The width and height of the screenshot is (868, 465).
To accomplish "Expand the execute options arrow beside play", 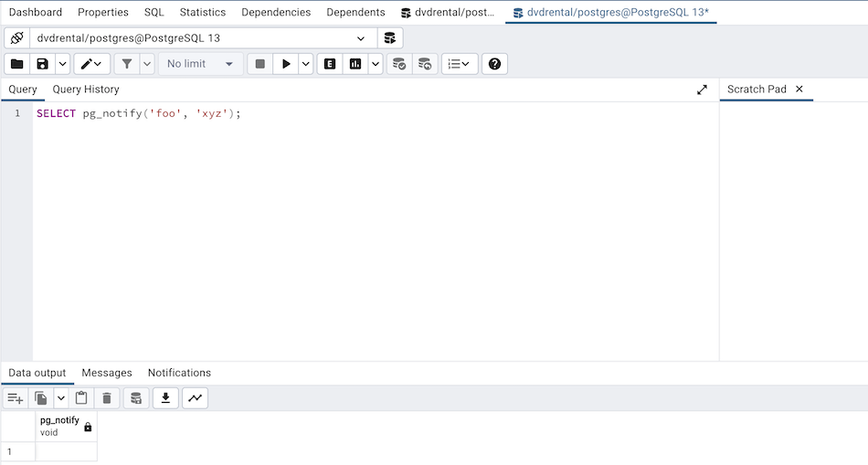I will tap(305, 64).
